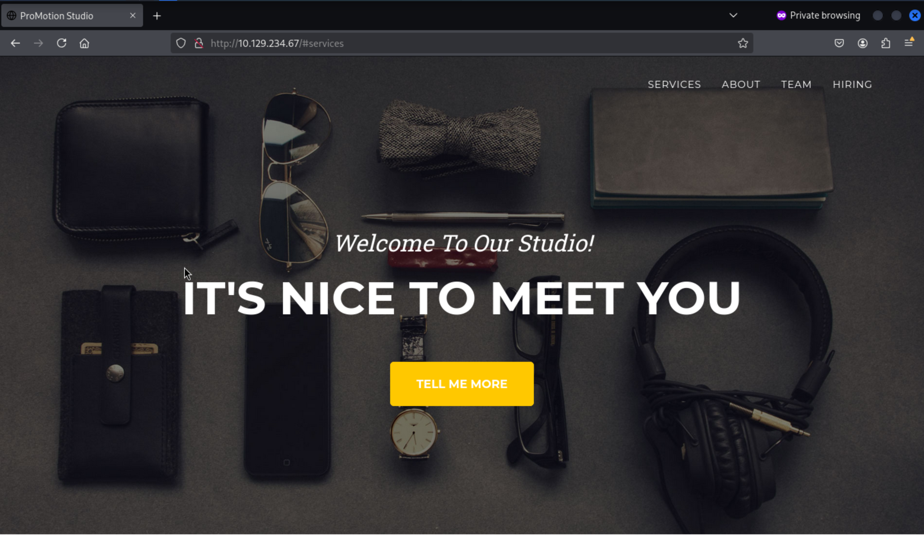Image resolution: width=924 pixels, height=560 pixels.
Task: Open the Team nav link
Action: (796, 84)
